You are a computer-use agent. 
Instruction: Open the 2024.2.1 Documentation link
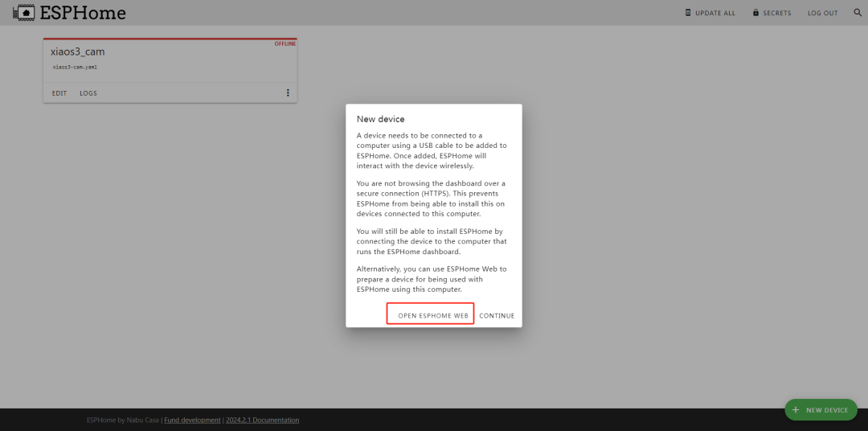262,420
